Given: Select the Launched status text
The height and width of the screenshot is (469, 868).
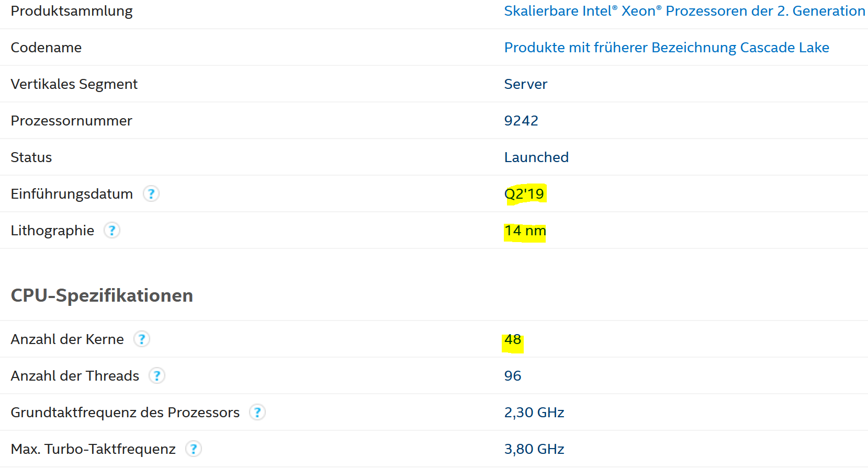Looking at the screenshot, I should pyautogui.click(x=536, y=157).
